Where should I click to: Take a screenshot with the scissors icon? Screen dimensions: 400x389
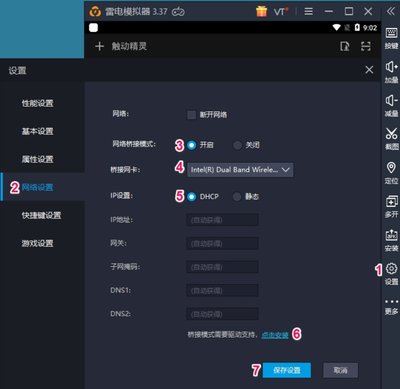click(391, 139)
